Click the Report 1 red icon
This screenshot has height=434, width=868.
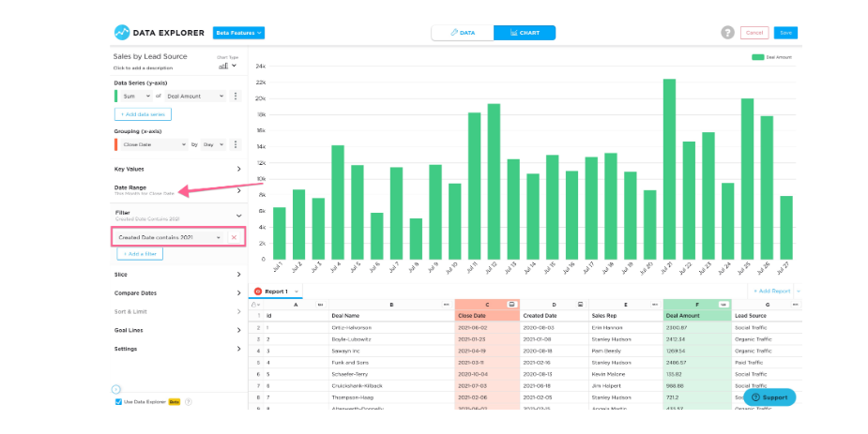(x=257, y=292)
